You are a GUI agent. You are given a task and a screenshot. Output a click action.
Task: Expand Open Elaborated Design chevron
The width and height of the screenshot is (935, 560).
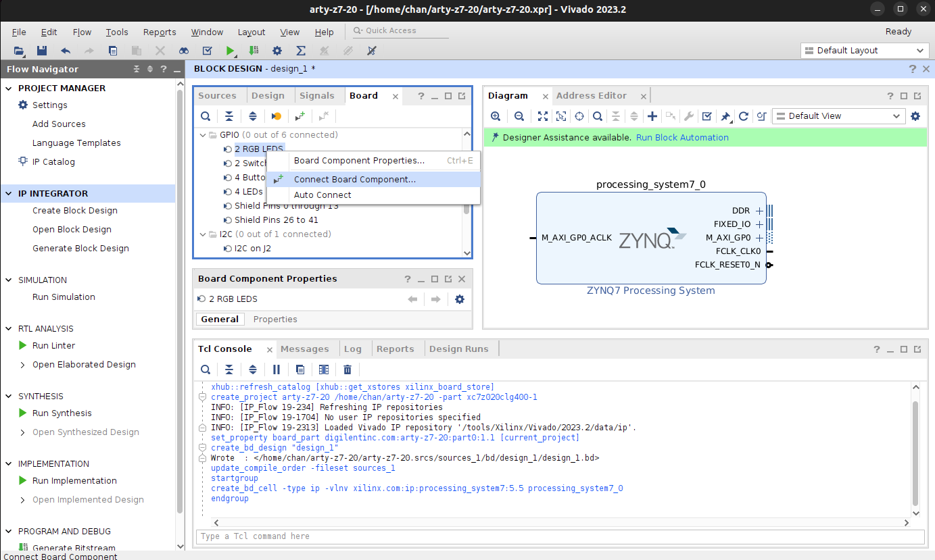23,365
